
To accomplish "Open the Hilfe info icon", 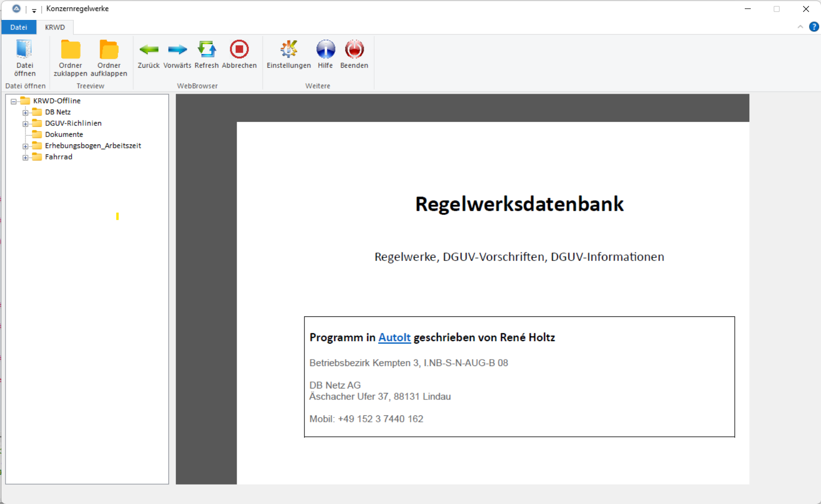I will (x=325, y=49).
